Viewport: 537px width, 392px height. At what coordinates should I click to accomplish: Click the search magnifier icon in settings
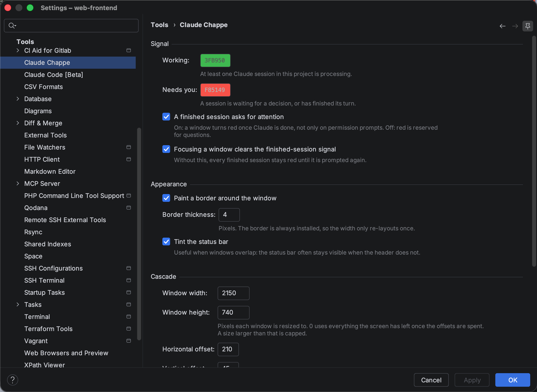coord(12,25)
